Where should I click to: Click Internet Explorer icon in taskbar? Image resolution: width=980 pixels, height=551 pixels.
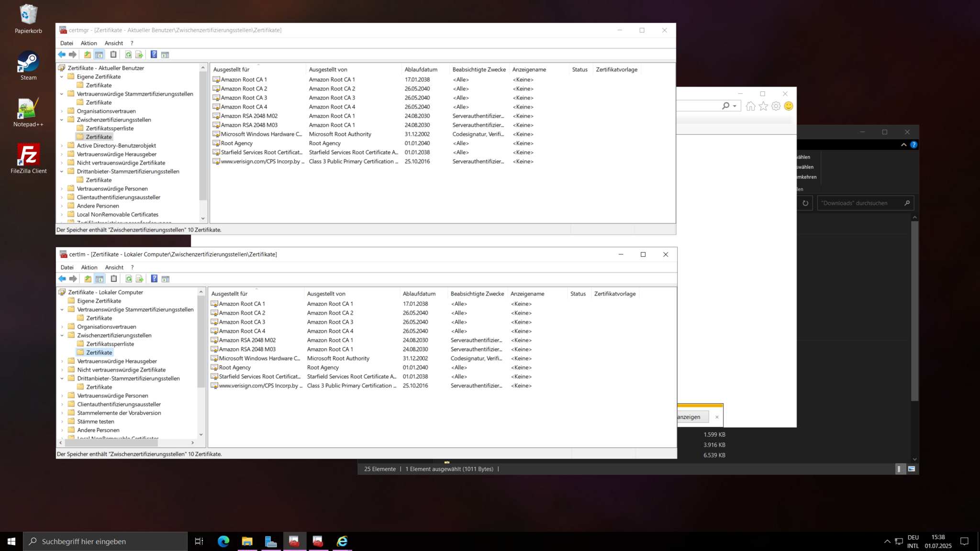point(342,541)
